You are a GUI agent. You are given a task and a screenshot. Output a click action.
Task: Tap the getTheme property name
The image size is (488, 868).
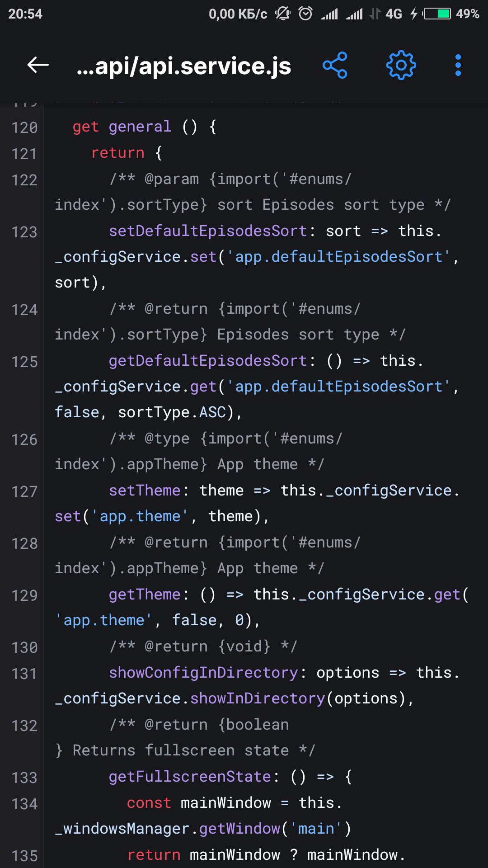pos(145,594)
